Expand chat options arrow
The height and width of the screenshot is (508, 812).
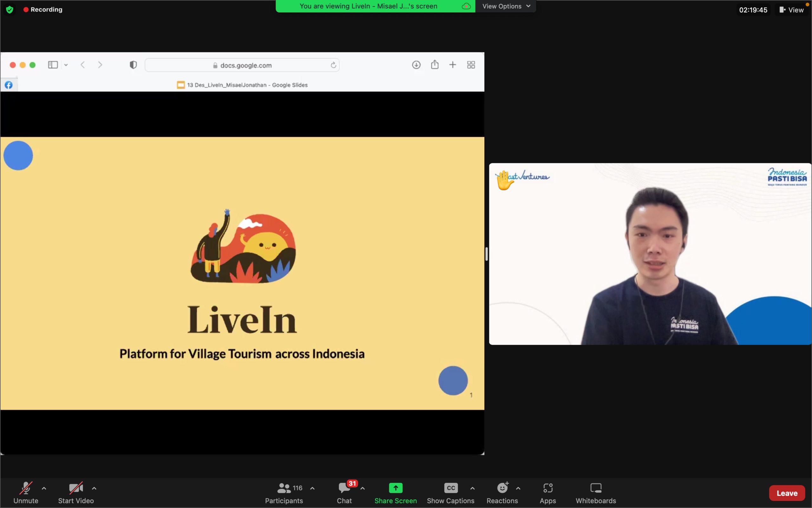363,488
